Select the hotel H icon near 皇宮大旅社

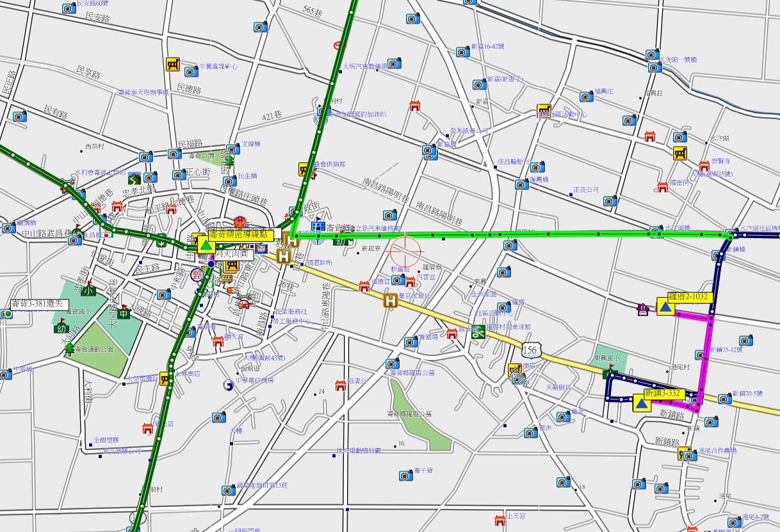coord(390,300)
